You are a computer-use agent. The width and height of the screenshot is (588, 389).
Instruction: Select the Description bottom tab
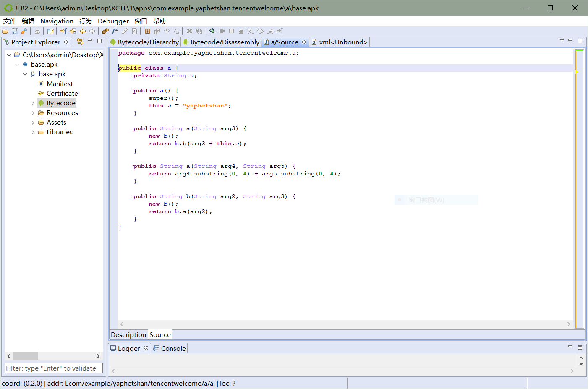coord(128,334)
